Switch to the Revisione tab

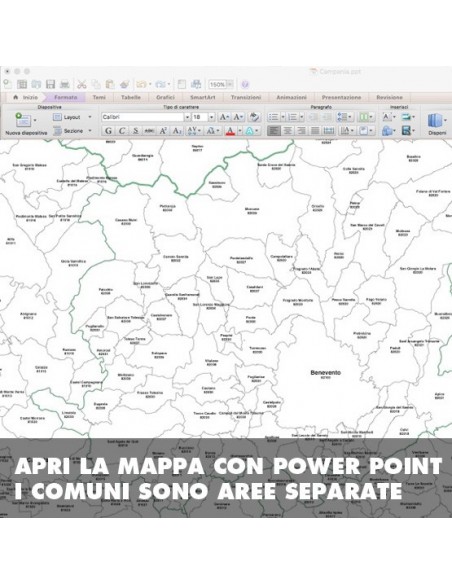click(389, 97)
